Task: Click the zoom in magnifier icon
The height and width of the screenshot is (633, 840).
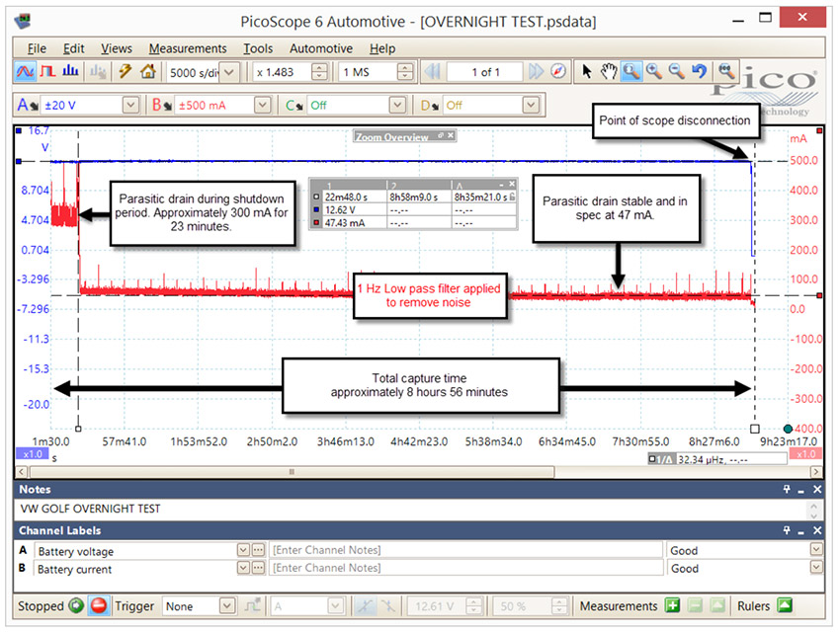Action: tap(653, 72)
